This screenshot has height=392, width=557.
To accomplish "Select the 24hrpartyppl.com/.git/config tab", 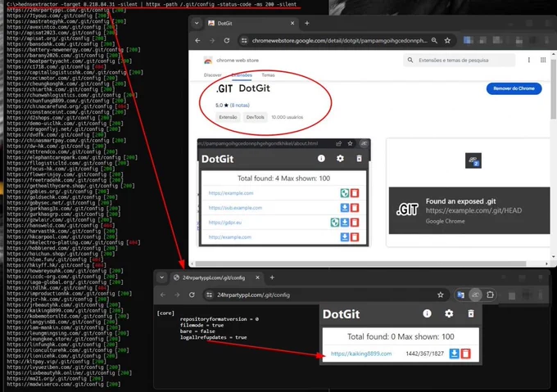I will [217, 277].
